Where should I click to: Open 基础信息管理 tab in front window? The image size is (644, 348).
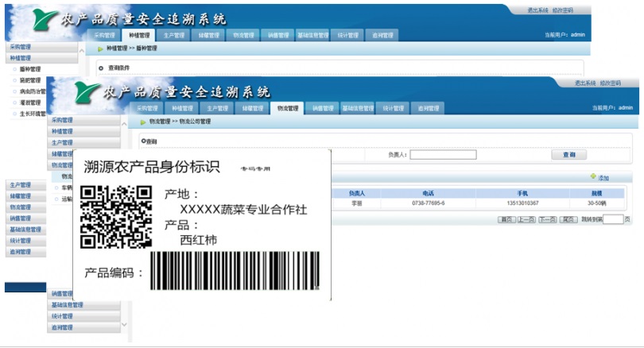click(x=358, y=108)
